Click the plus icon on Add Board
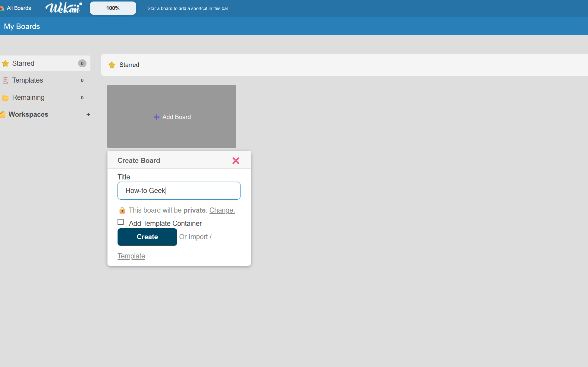This screenshot has height=367, width=588. tap(156, 117)
